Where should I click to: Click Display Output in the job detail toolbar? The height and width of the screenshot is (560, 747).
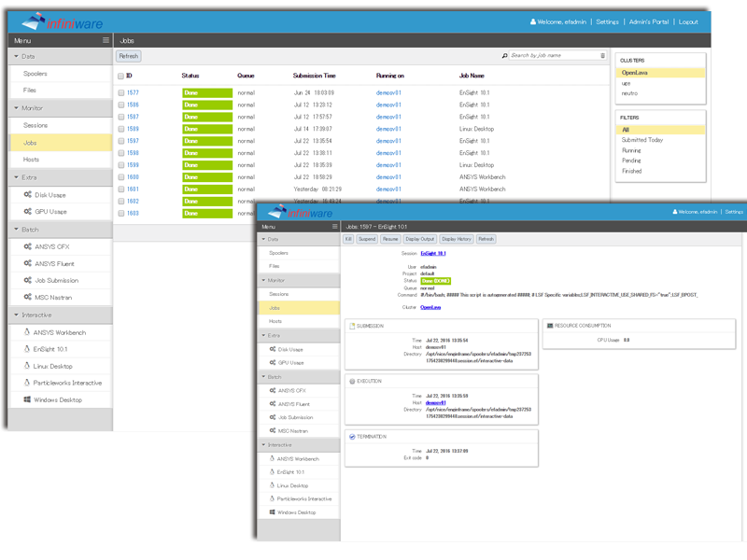419,239
